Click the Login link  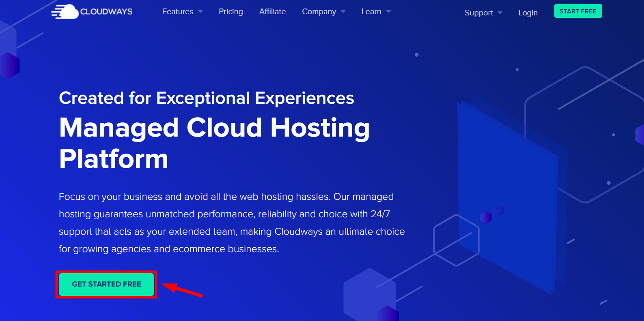(x=528, y=13)
